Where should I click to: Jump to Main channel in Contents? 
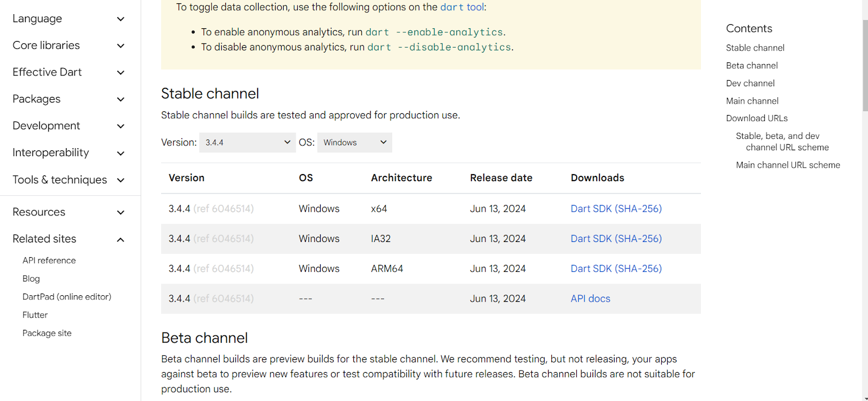tap(752, 101)
